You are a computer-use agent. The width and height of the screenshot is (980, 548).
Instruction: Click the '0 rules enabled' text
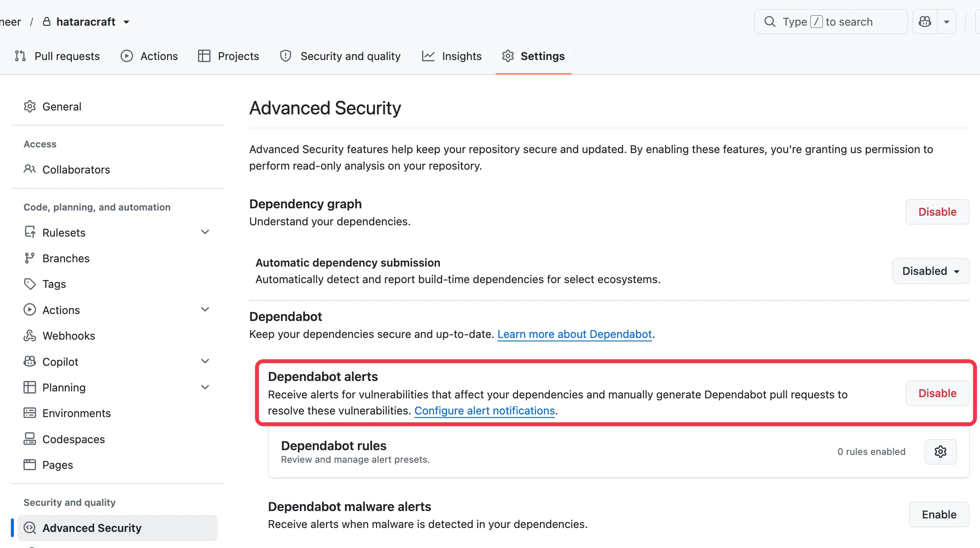point(871,452)
